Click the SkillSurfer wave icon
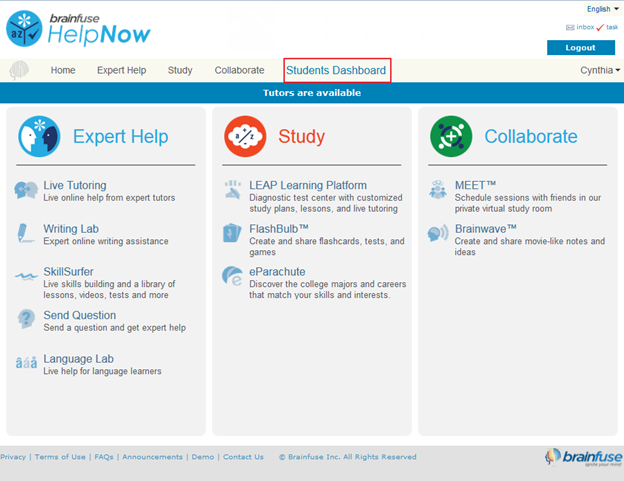This screenshot has height=481, width=624. click(x=26, y=277)
